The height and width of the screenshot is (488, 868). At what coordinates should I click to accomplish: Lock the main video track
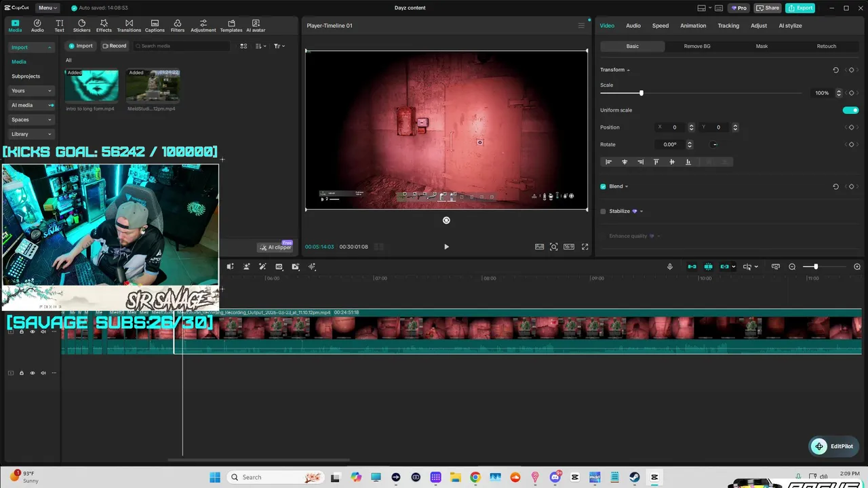point(22,332)
